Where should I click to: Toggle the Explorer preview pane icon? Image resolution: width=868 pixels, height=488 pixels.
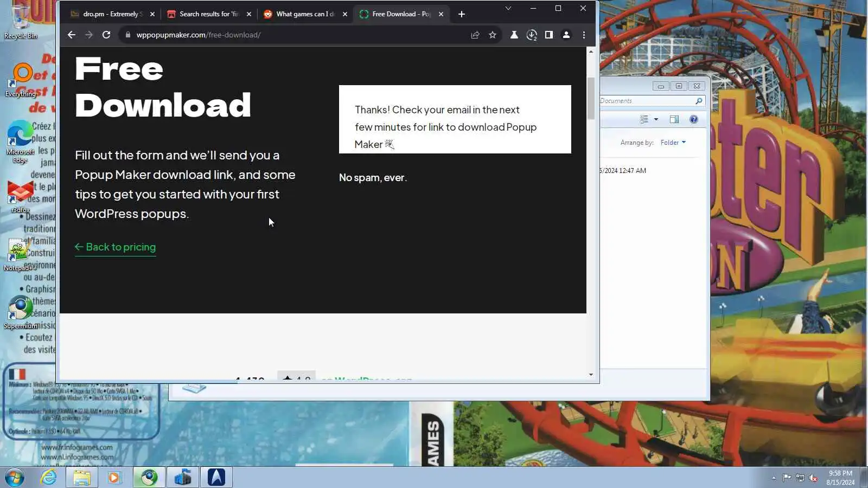(x=674, y=119)
